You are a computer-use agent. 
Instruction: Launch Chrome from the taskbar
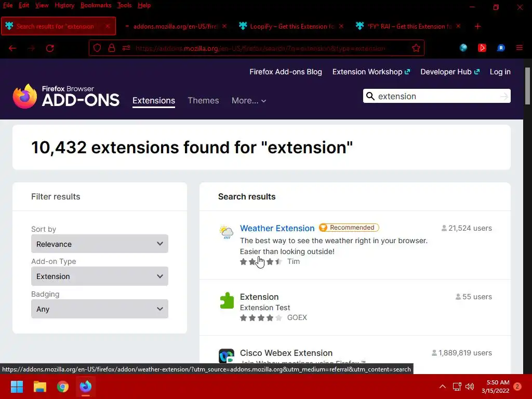point(63,387)
